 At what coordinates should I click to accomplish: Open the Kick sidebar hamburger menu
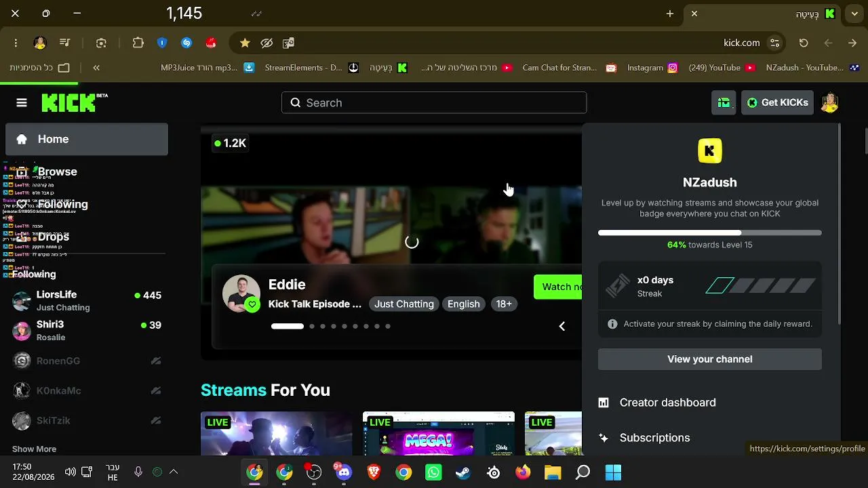click(22, 103)
